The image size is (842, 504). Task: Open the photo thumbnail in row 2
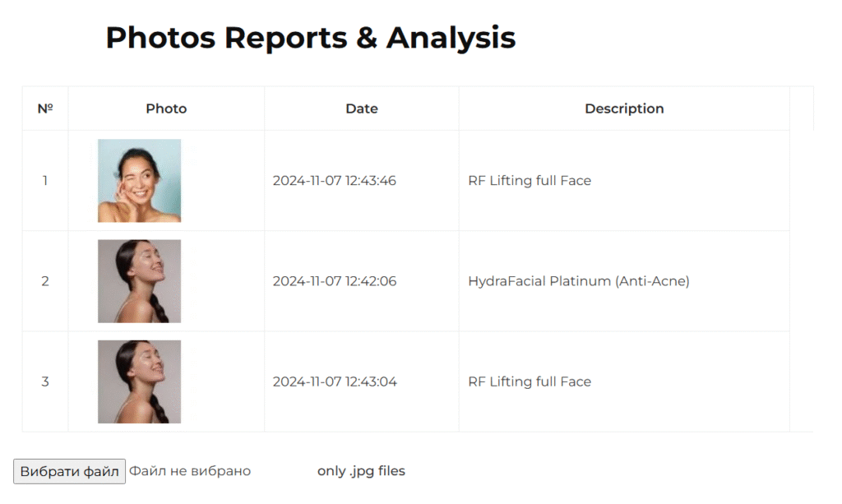[x=139, y=281]
